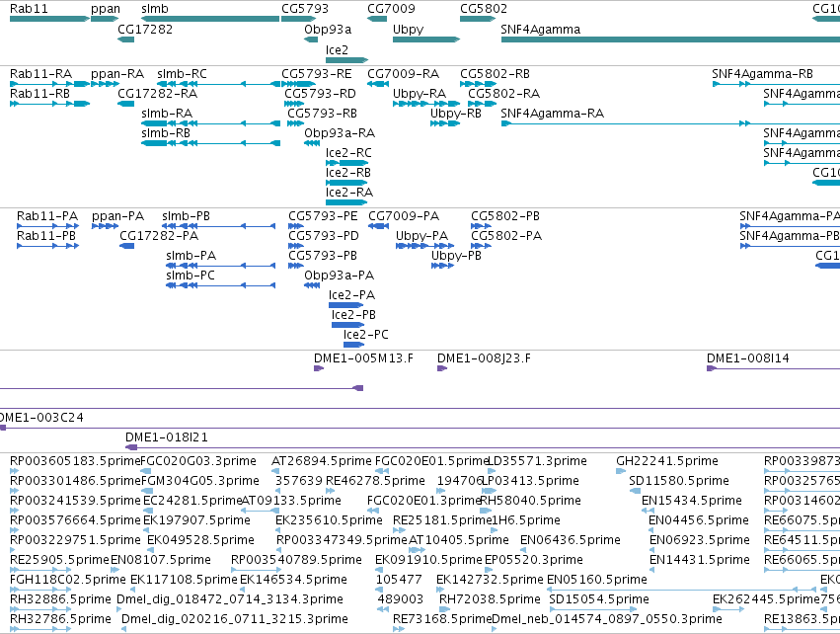Click BAC clone DME1-008I14
The width and height of the screenshot is (840, 634).
pos(748,358)
